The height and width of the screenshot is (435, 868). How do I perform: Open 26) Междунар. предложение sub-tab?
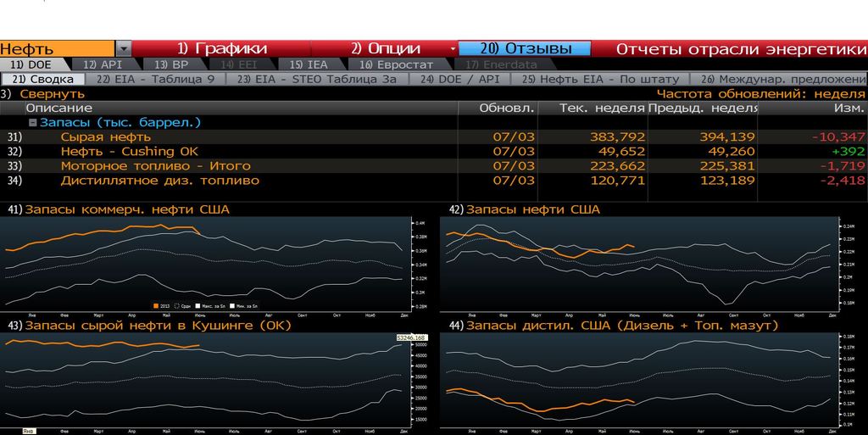[x=780, y=79]
